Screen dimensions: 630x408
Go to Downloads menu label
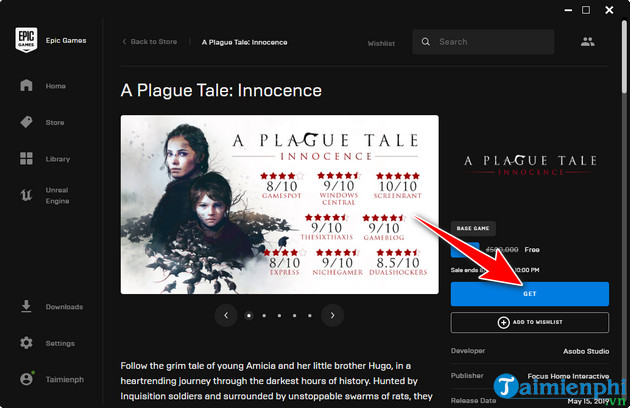point(64,307)
